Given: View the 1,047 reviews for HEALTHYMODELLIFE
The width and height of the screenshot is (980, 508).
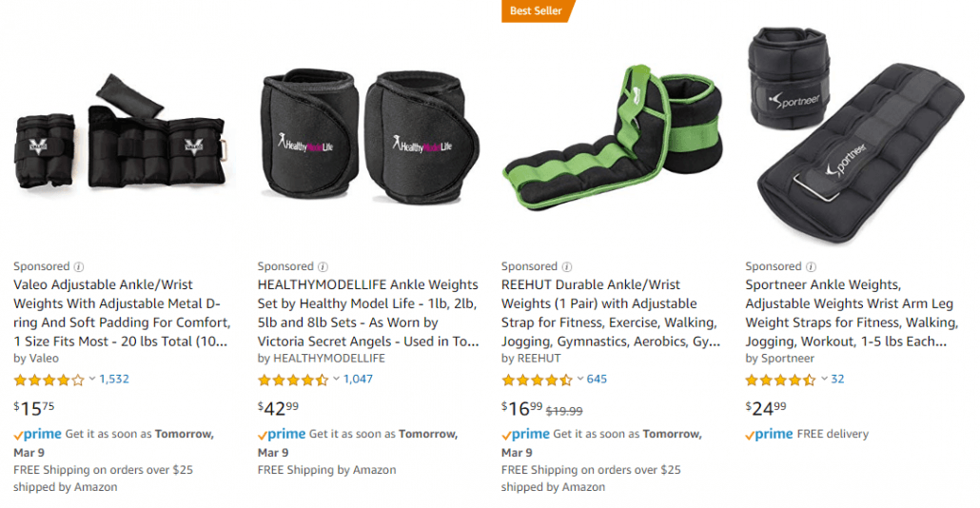Looking at the screenshot, I should pos(358,380).
